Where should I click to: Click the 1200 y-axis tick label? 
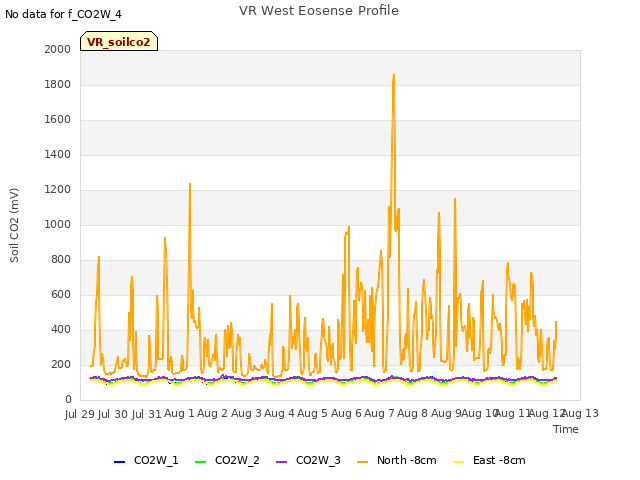[x=58, y=190]
